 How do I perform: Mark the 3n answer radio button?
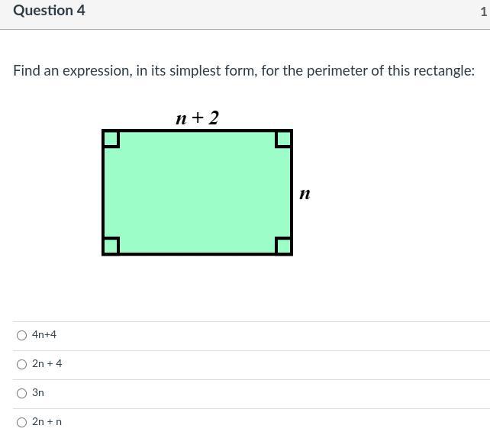(21, 393)
